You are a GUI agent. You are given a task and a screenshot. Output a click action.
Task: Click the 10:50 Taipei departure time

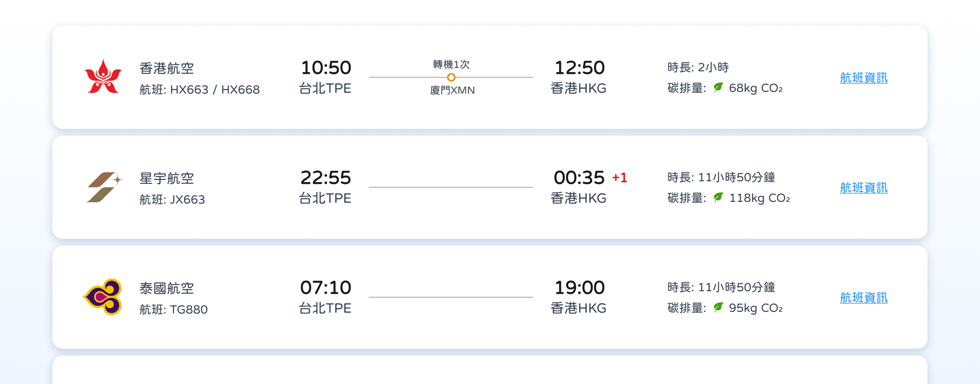point(326,68)
